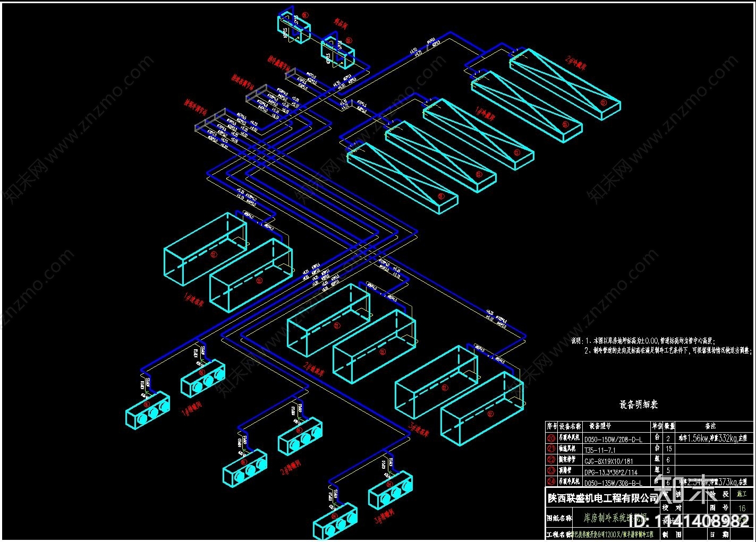Click the 1#速冻库 room label
Screen dimensions: 756x542
194,301
